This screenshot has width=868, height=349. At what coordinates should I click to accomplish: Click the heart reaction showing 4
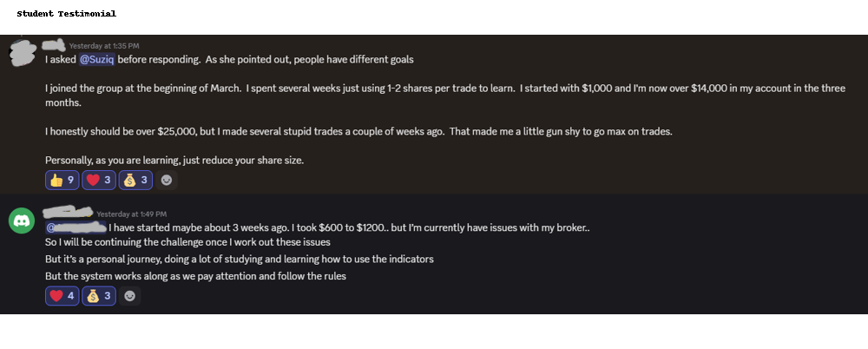[62, 295]
